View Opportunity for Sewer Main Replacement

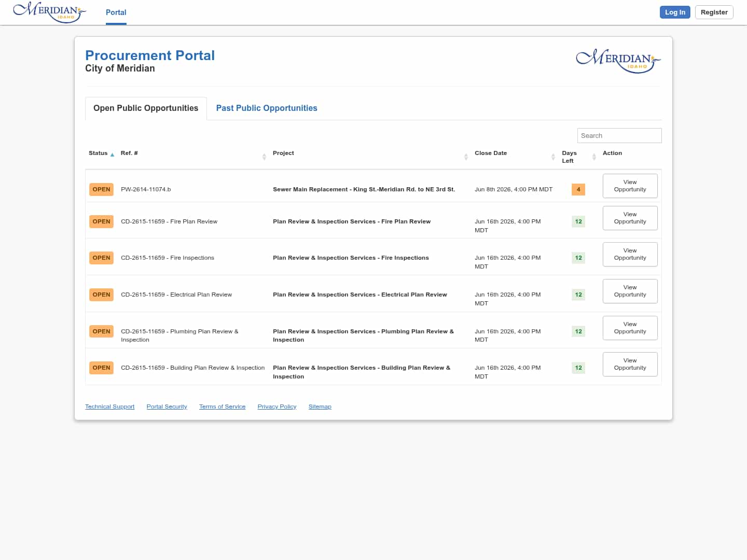pyautogui.click(x=630, y=186)
